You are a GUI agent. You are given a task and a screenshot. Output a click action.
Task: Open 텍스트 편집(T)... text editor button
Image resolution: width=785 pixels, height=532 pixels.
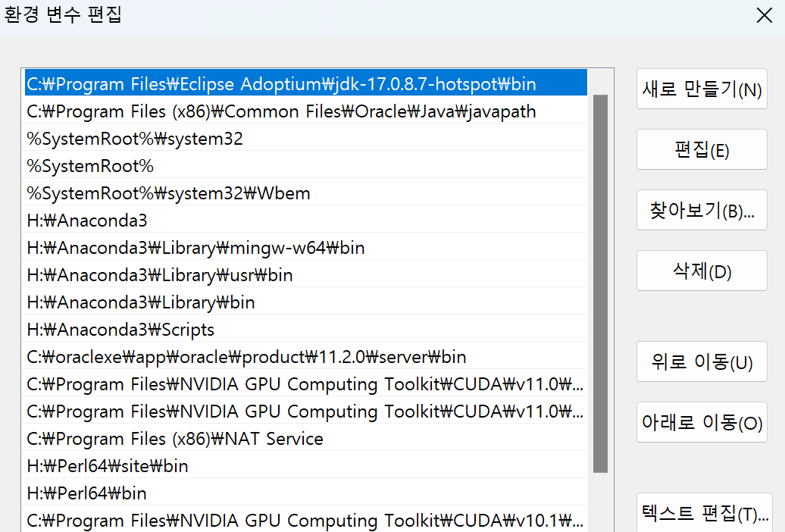click(705, 512)
